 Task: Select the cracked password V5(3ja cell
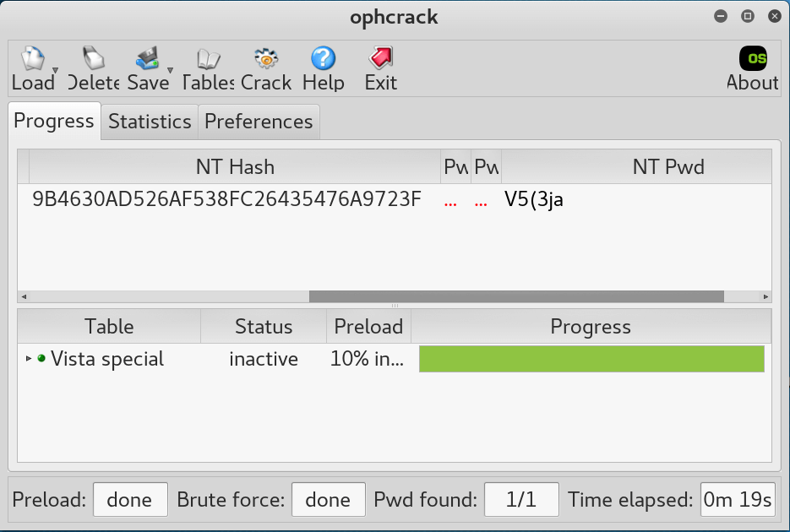[533, 200]
